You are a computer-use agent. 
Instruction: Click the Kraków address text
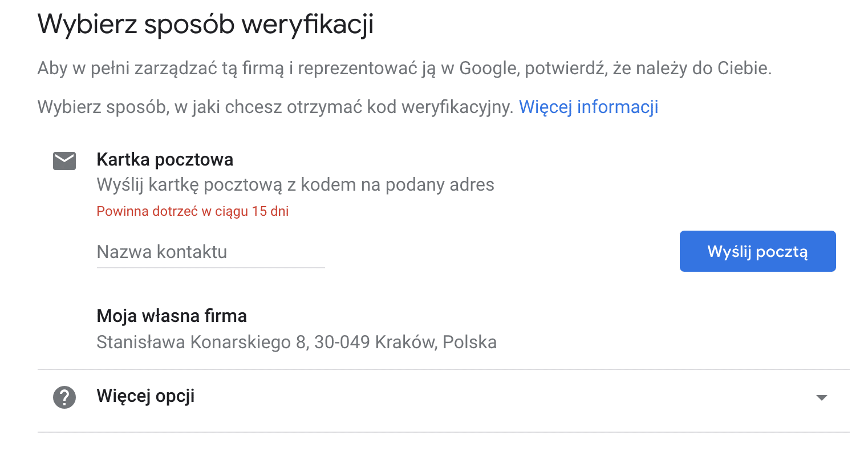pos(296,342)
